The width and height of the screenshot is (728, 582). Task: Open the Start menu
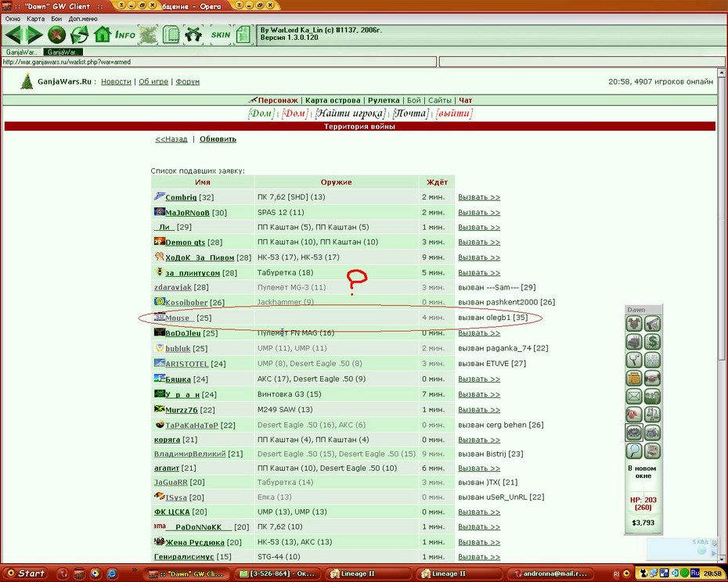point(27,573)
